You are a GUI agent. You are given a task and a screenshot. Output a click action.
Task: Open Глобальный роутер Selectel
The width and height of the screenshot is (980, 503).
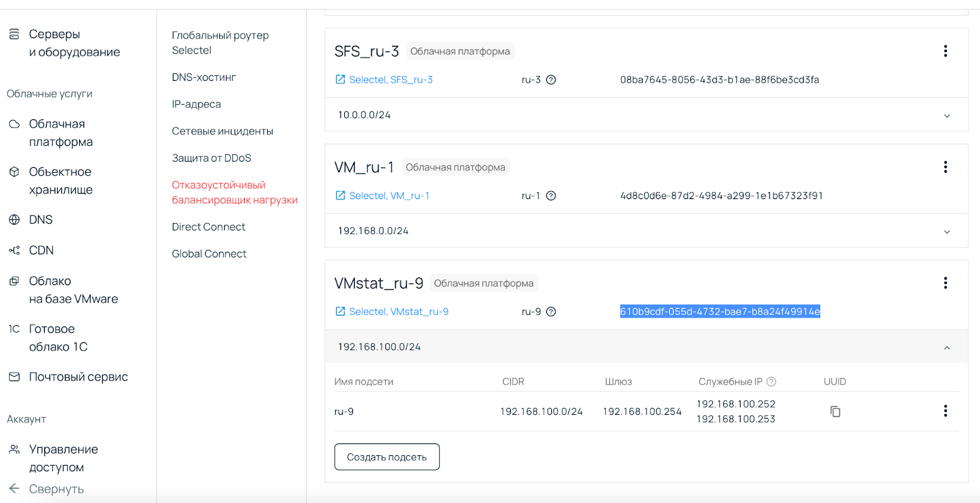(x=220, y=43)
